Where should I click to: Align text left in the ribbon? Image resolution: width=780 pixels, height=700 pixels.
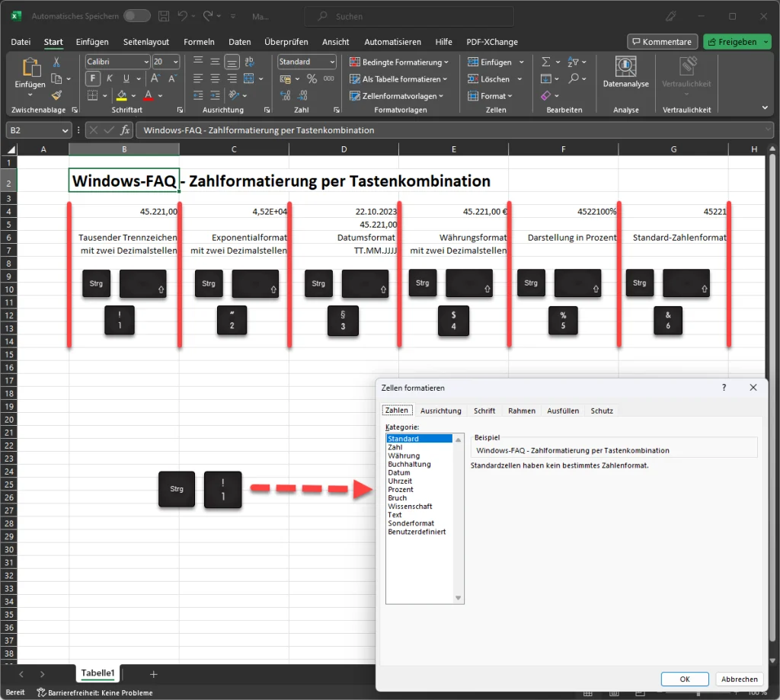(x=198, y=78)
